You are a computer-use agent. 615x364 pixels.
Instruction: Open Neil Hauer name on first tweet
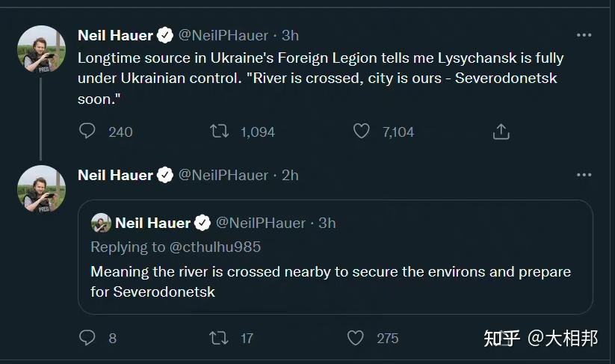(x=115, y=35)
